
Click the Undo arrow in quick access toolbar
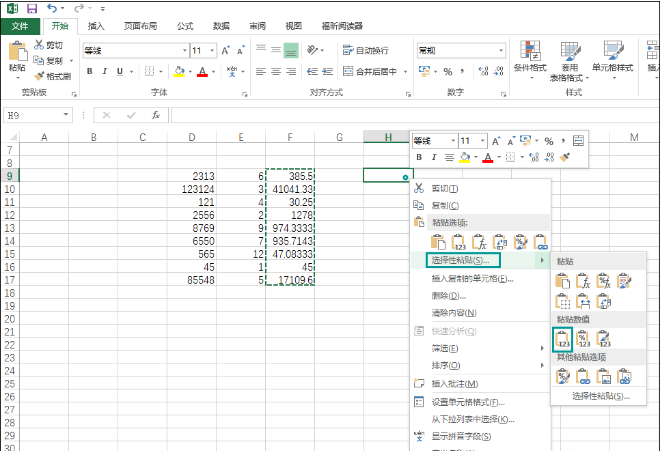pyautogui.click(x=53, y=8)
